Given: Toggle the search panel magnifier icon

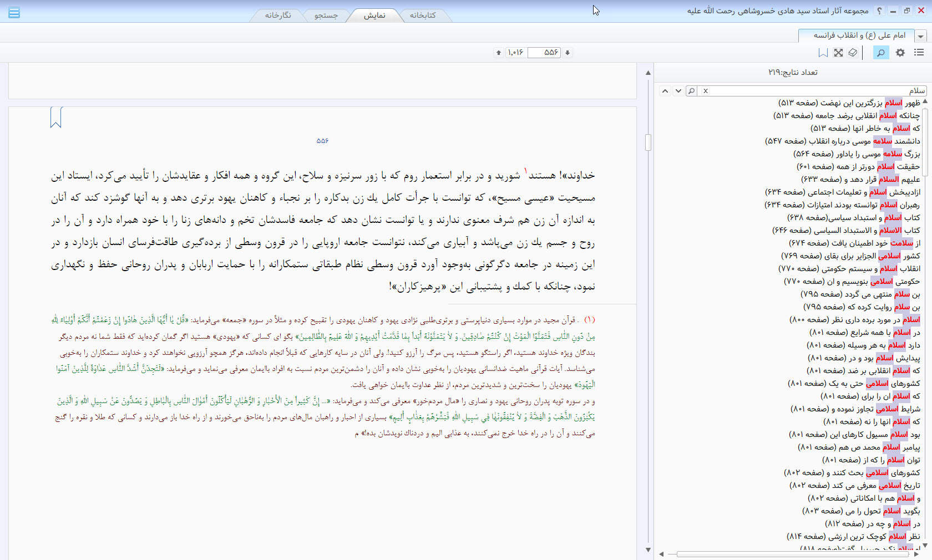Looking at the screenshot, I should click(x=880, y=53).
